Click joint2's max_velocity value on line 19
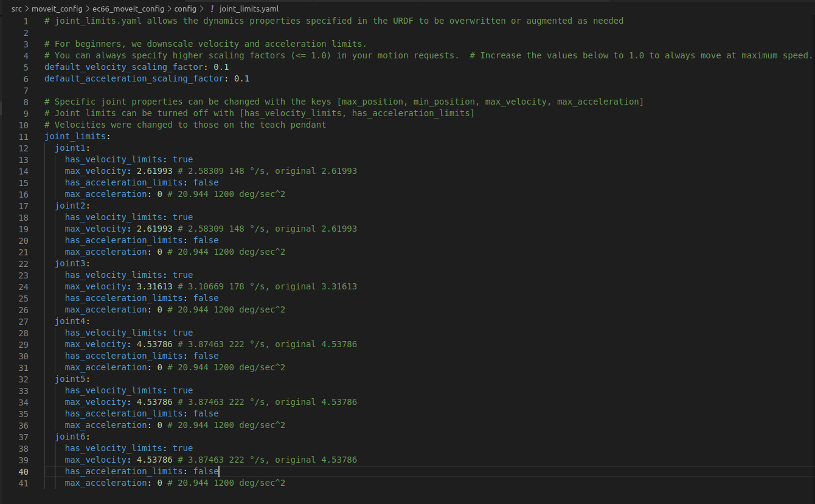 [154, 229]
